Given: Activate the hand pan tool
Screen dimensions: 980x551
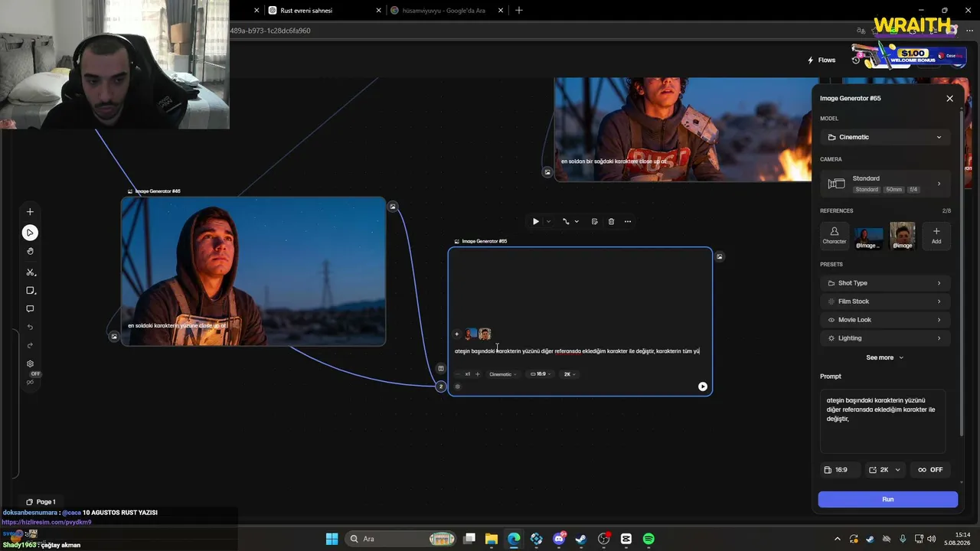Looking at the screenshot, I should click(30, 251).
